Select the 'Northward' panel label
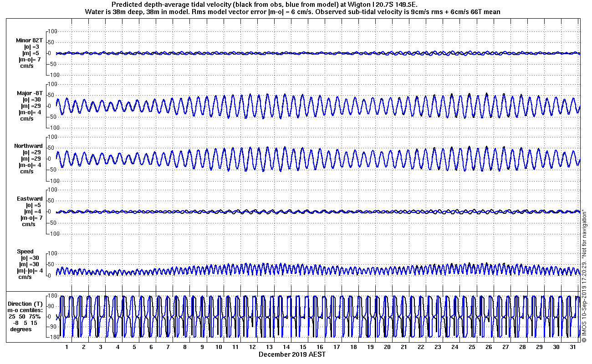This screenshot has width=592, height=364. point(28,146)
